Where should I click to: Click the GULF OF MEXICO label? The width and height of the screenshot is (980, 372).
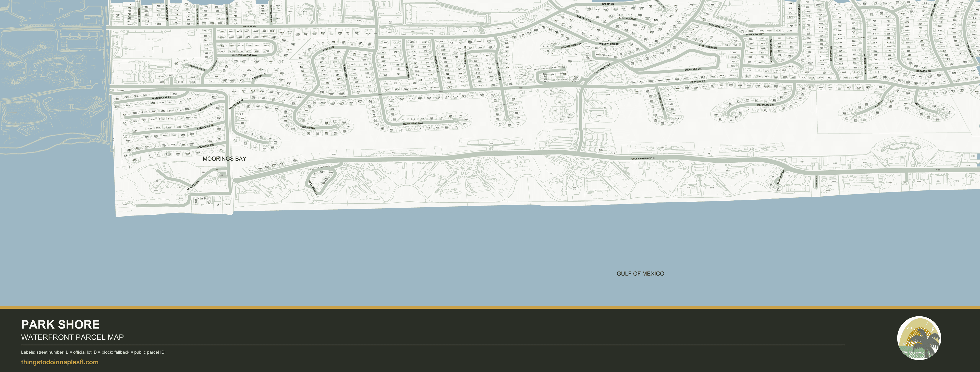coord(640,274)
